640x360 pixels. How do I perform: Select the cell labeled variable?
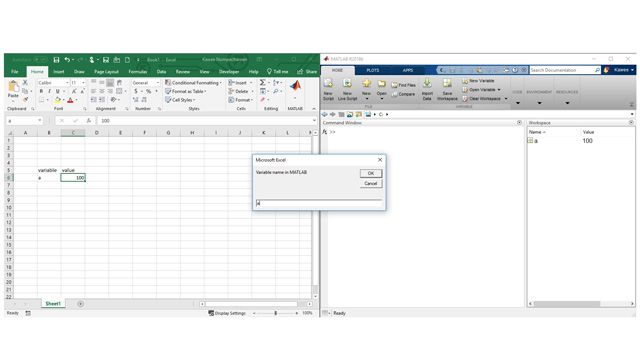click(49, 170)
